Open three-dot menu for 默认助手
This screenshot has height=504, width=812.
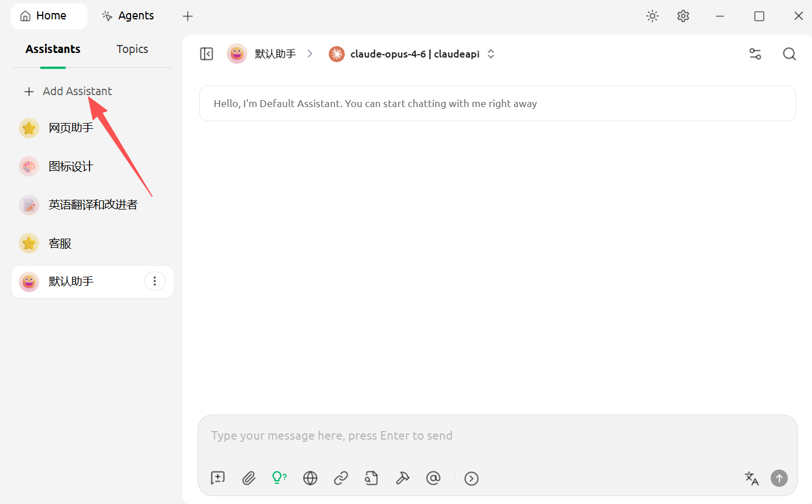point(154,281)
